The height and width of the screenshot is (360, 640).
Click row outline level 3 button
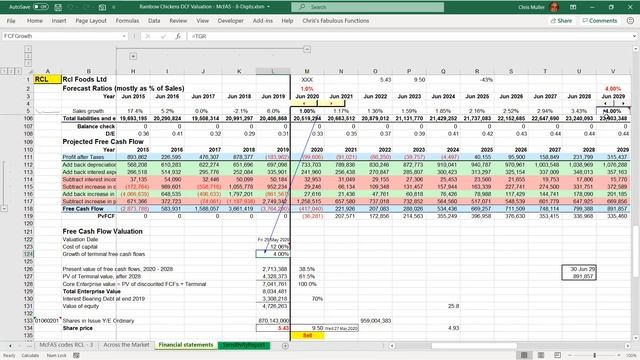(18, 71)
